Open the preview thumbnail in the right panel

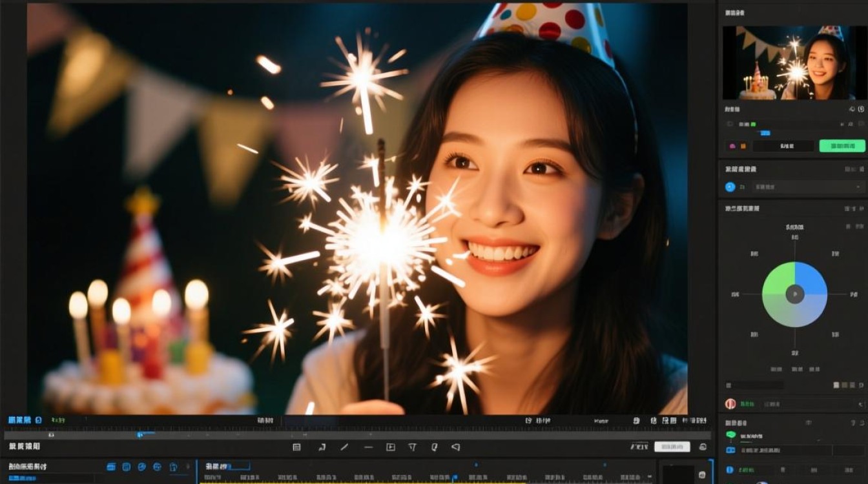(x=794, y=63)
